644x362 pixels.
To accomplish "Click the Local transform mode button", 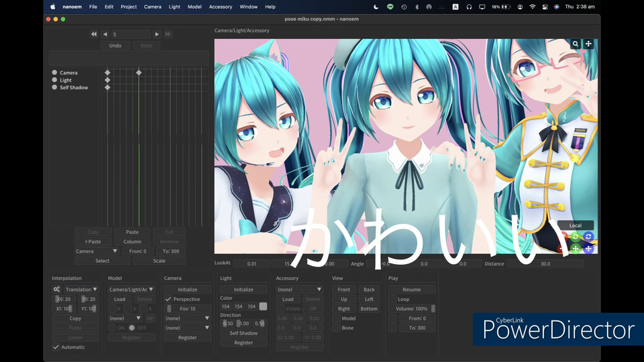I will tap(576, 225).
